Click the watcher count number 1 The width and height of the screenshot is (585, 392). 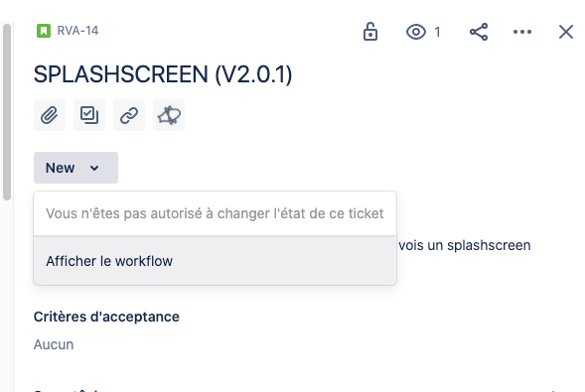coord(437,32)
